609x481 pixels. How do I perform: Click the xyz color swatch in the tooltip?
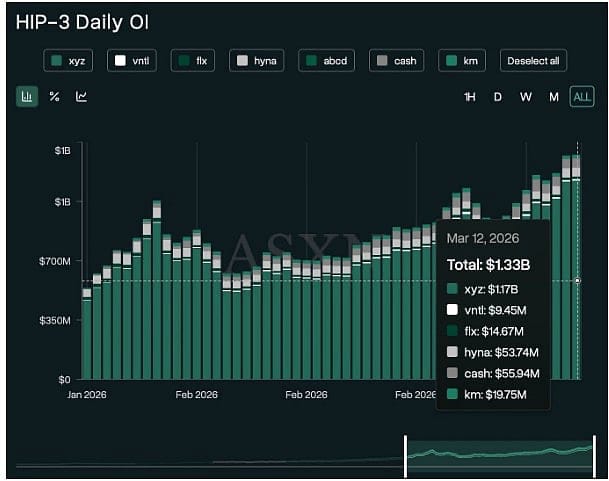click(x=452, y=289)
